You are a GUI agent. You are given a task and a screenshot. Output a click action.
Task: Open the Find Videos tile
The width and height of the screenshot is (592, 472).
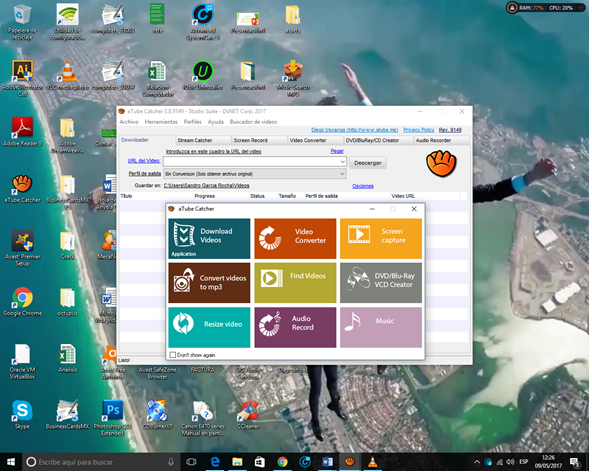[296, 284]
